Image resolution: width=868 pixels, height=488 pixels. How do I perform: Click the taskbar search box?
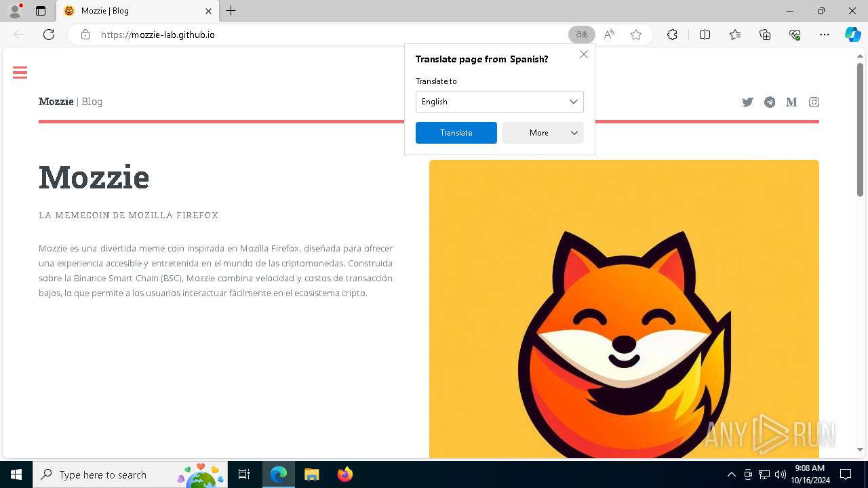(x=130, y=474)
